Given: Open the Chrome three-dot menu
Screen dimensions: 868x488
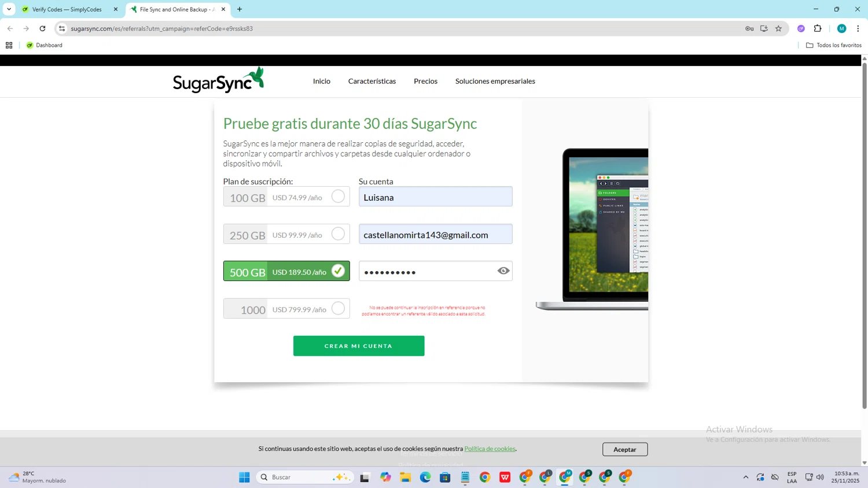Looking at the screenshot, I should pos(858,28).
